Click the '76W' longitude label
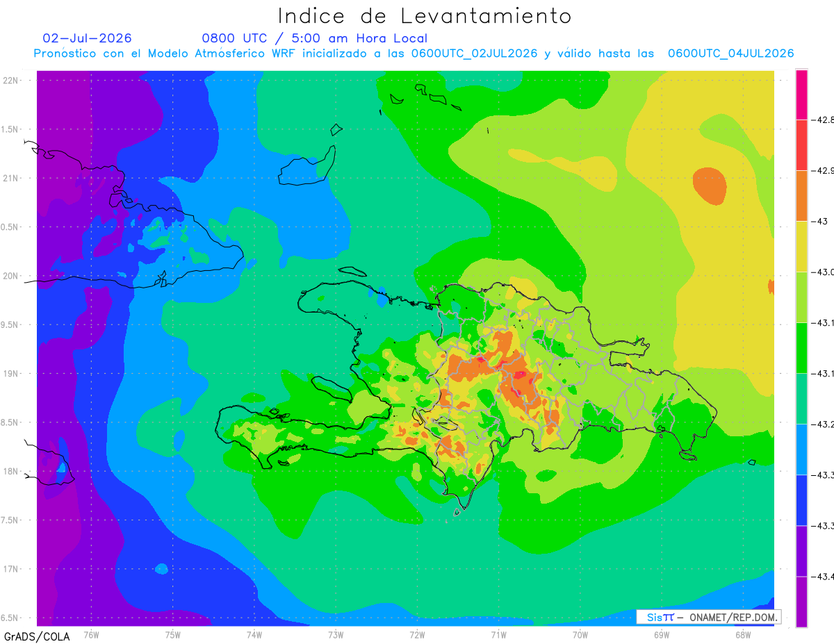This screenshot has width=834, height=644. (91, 634)
